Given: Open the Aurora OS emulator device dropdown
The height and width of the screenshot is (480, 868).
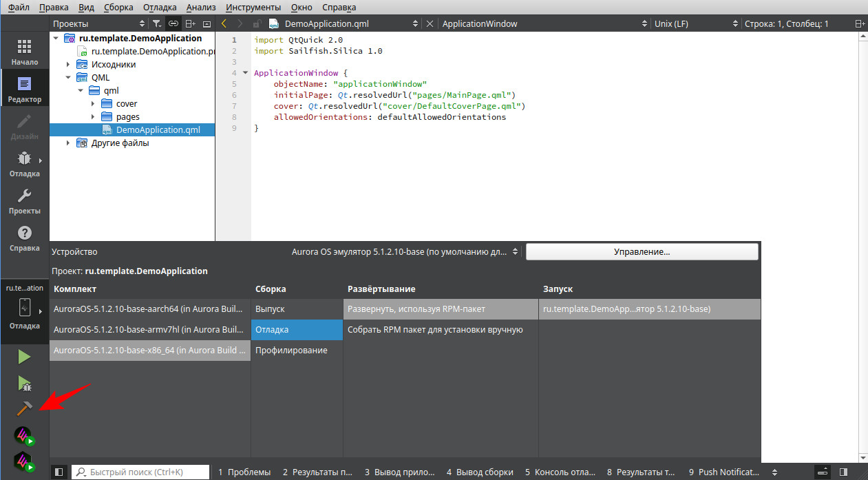Looking at the screenshot, I should tap(405, 252).
